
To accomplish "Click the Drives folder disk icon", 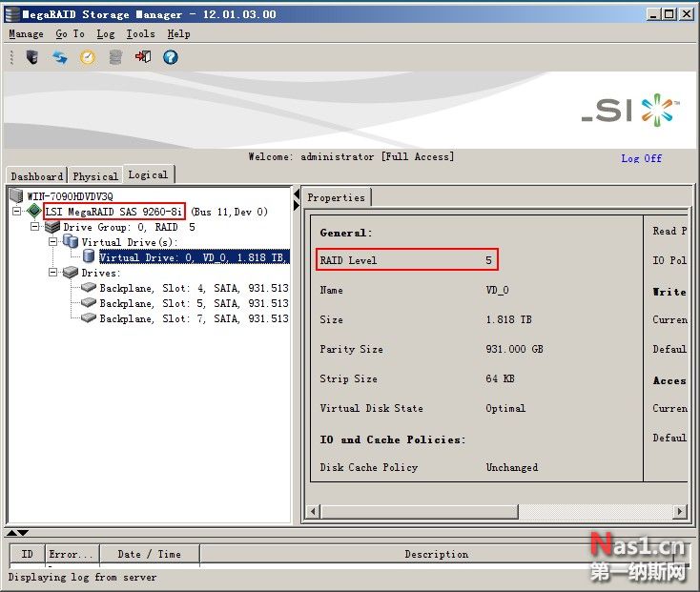I will click(71, 272).
